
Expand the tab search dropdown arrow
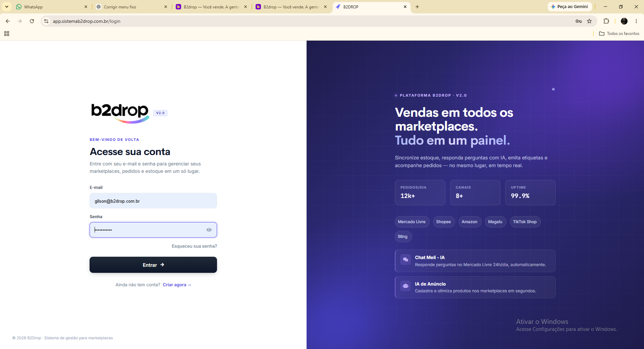tap(7, 7)
